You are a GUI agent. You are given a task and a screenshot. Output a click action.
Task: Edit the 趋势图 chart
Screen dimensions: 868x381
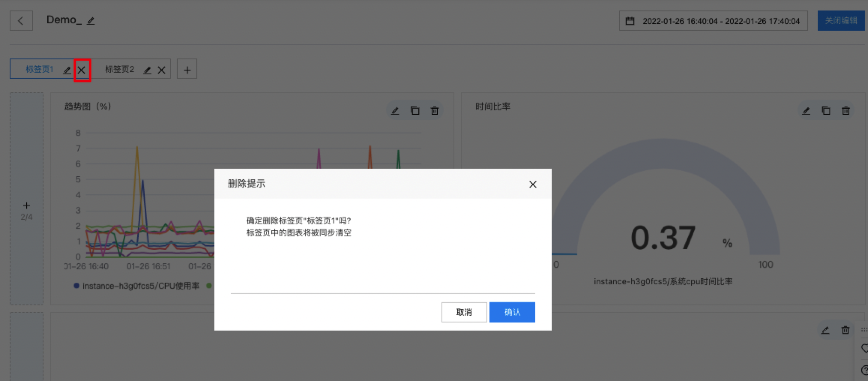click(395, 111)
